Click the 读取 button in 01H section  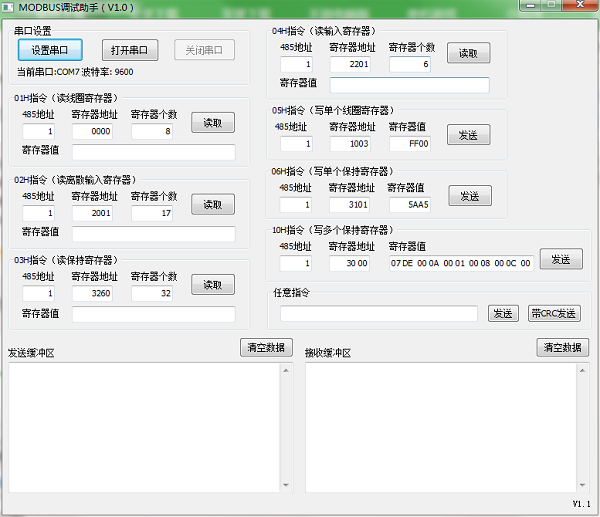pos(213,122)
